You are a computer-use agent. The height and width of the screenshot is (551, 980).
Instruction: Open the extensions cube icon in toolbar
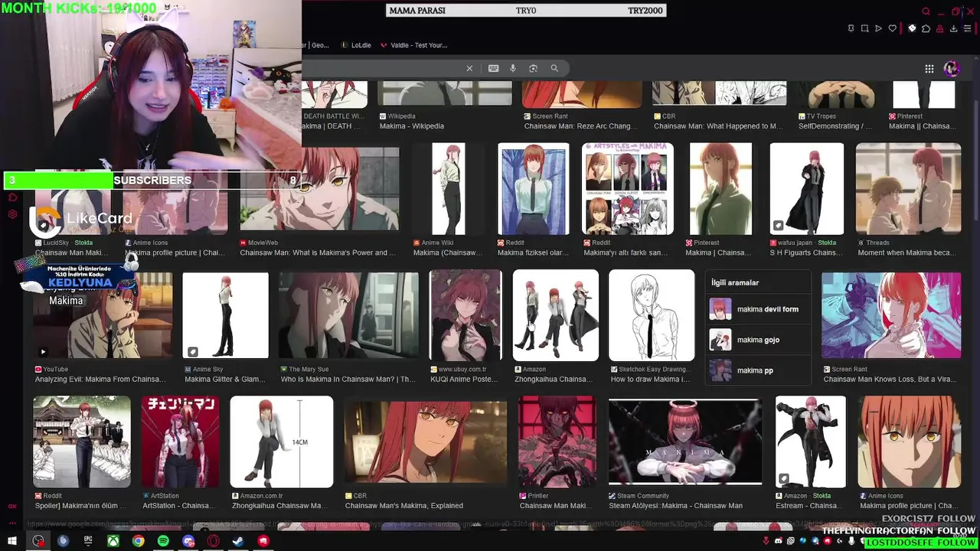926,28
